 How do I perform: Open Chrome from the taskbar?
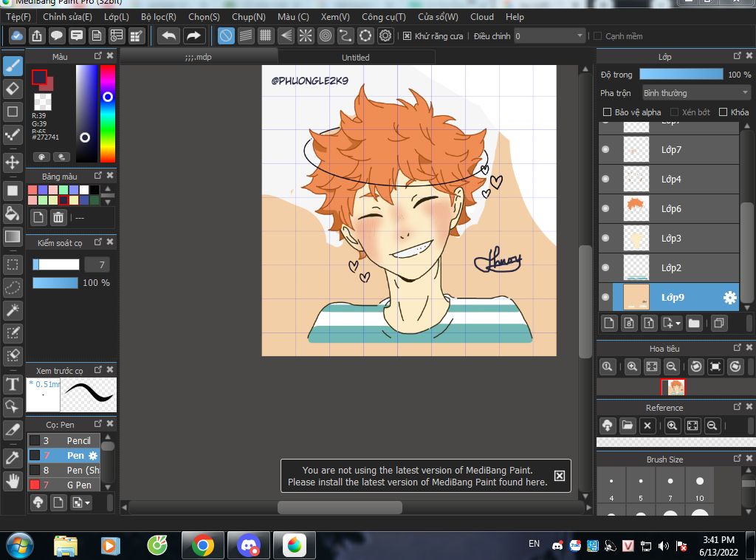[x=203, y=545]
